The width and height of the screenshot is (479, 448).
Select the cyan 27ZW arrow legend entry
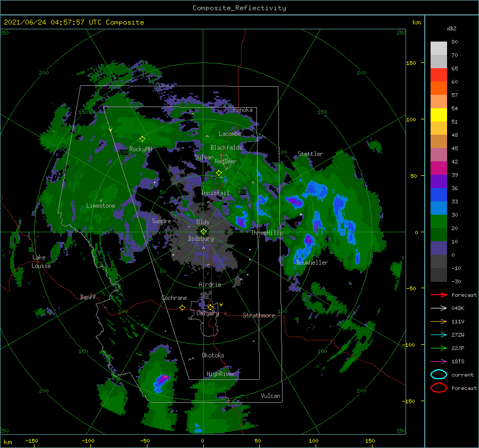439,335
